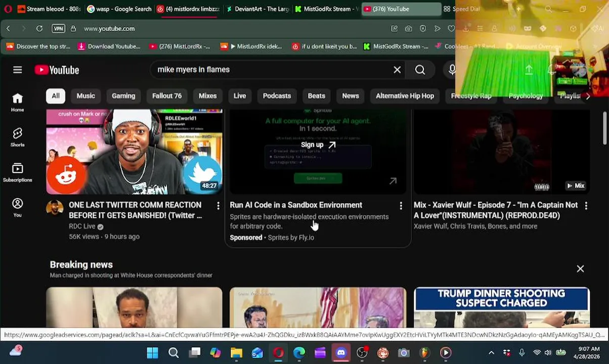The image size is (609, 364).
Task: Click the www.youtube.com address bar
Action: (109, 29)
